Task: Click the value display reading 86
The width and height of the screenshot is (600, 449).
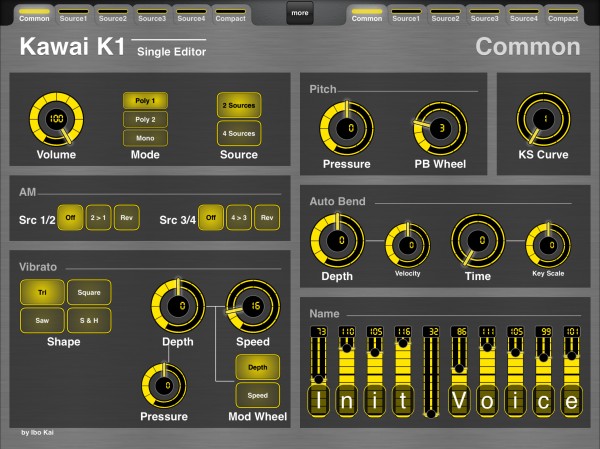Action: (x=459, y=331)
